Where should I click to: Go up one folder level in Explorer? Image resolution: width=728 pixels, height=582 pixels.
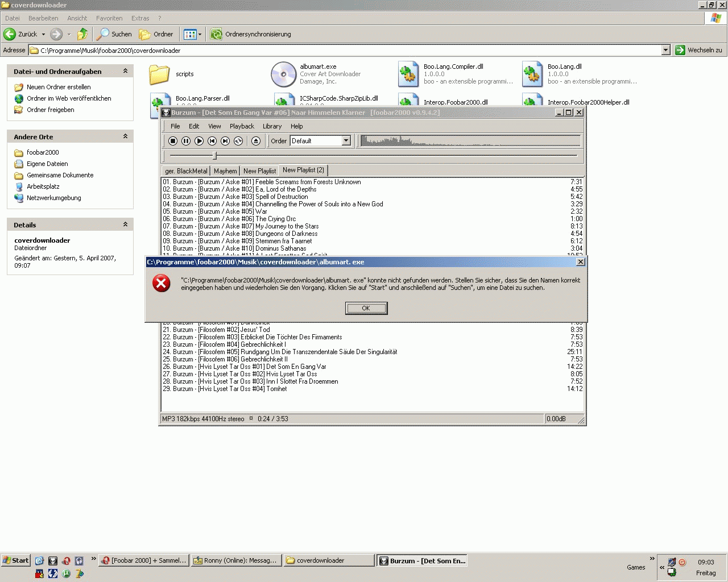point(82,34)
